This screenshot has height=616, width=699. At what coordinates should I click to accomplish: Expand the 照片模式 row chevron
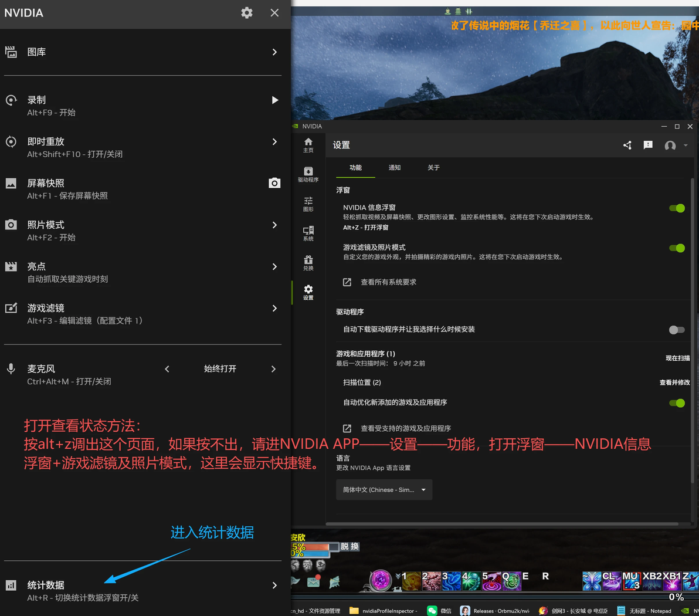[274, 225]
